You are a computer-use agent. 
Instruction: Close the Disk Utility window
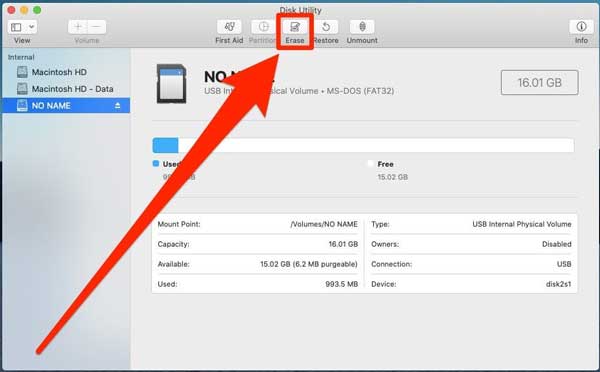point(11,10)
